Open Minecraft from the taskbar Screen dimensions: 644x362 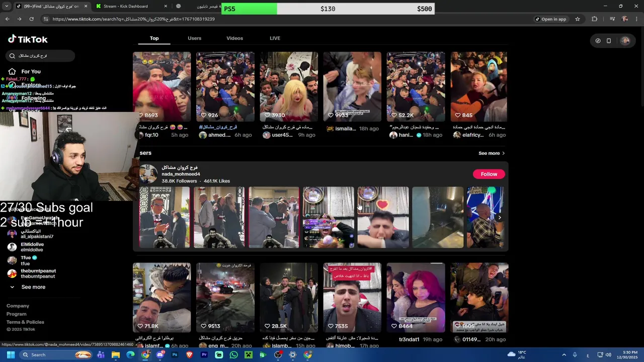[248, 355]
